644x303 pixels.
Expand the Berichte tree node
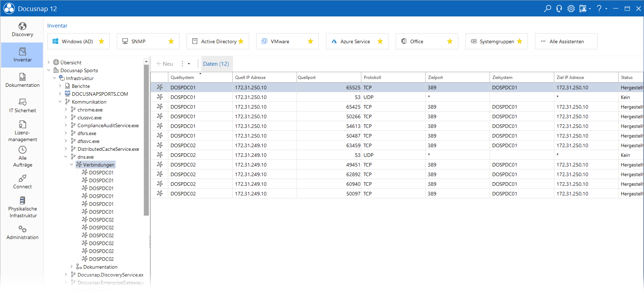point(60,86)
